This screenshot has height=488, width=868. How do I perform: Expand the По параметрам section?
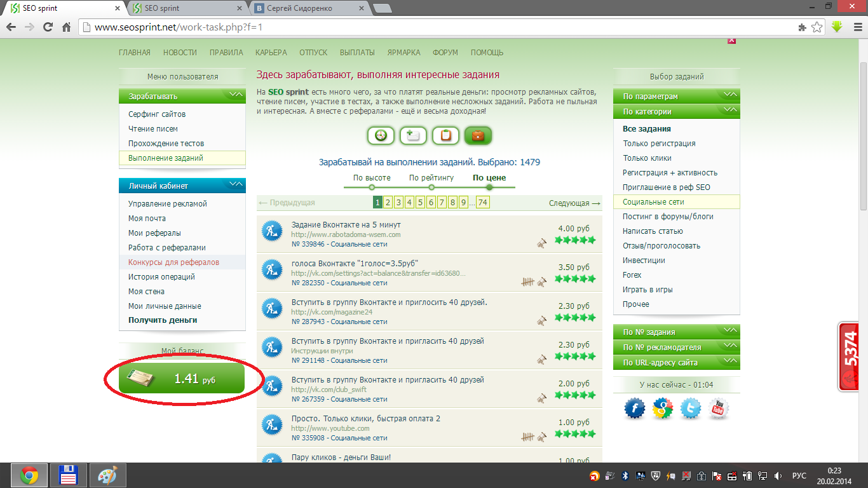[676, 96]
